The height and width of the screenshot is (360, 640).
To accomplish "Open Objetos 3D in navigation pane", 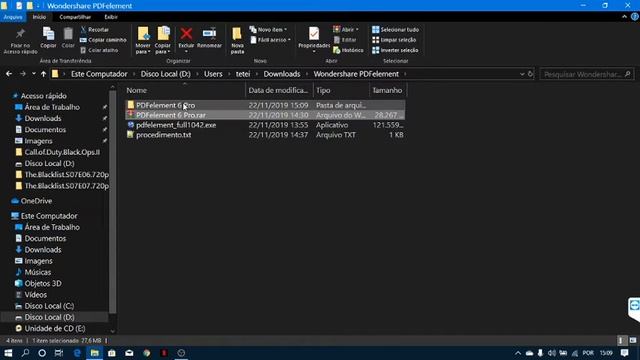I will (43, 283).
